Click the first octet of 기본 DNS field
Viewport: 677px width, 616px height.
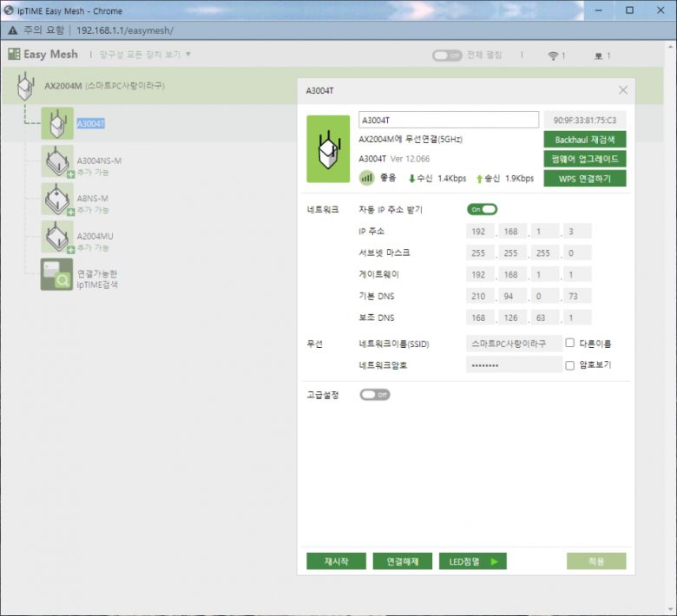coord(480,296)
